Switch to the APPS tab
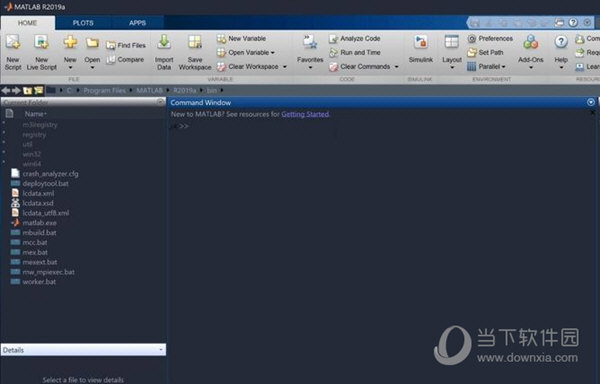Image resolution: width=600 pixels, height=384 pixels. pyautogui.click(x=137, y=23)
